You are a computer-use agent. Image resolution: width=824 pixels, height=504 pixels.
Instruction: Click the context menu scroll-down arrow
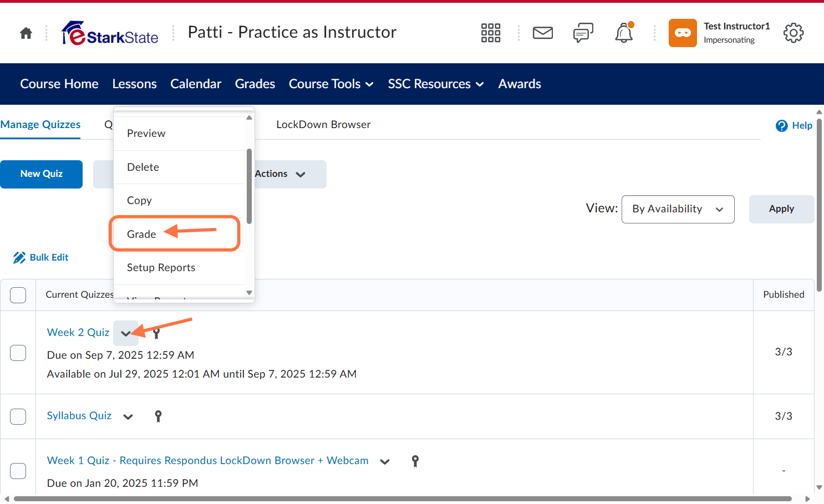[249, 293]
